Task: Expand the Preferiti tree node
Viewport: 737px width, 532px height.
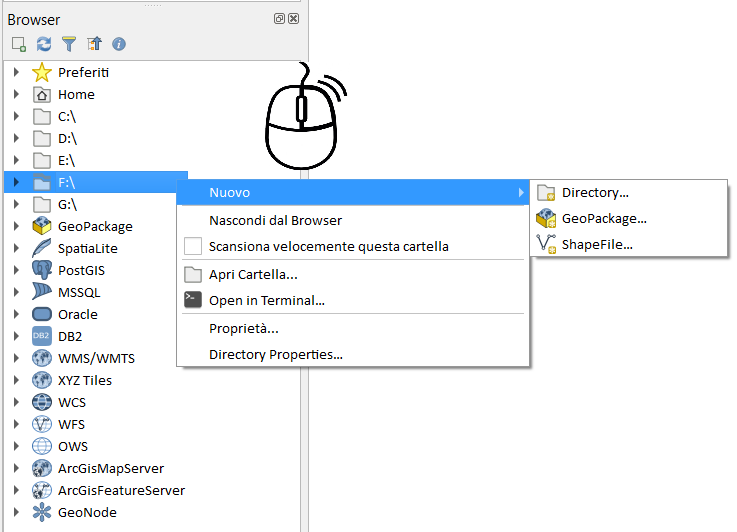Action: click(x=16, y=72)
